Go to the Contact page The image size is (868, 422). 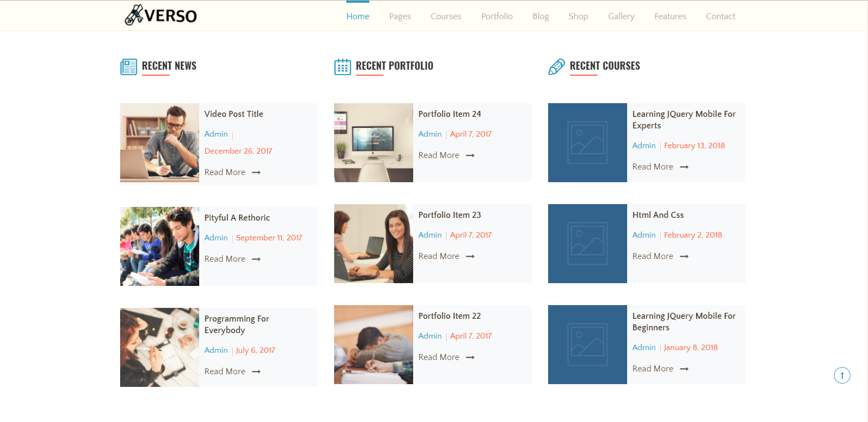pos(720,16)
